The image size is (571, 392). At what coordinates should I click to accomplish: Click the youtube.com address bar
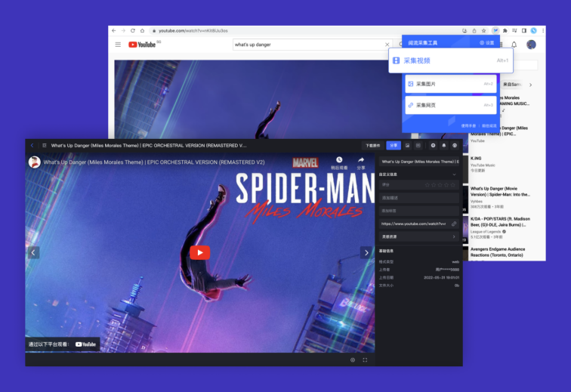tap(304, 31)
